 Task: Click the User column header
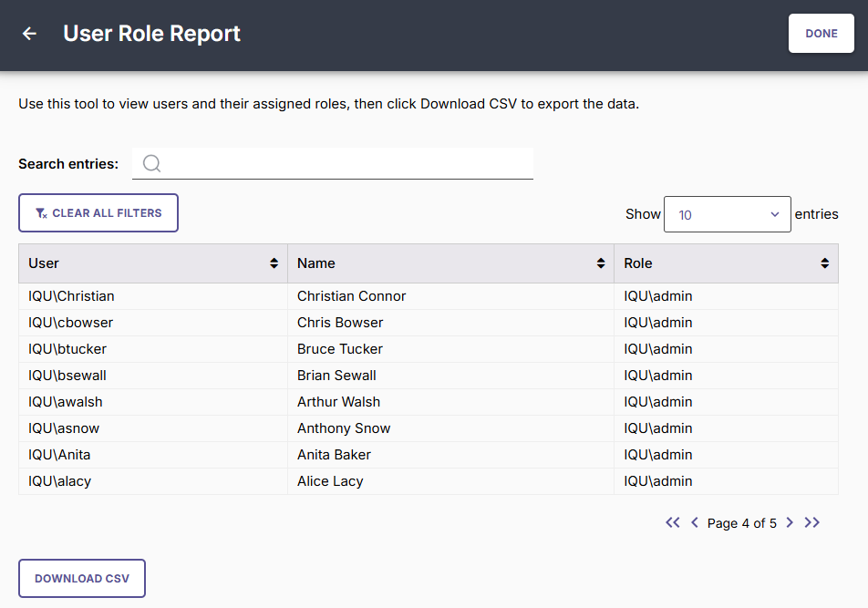click(153, 263)
